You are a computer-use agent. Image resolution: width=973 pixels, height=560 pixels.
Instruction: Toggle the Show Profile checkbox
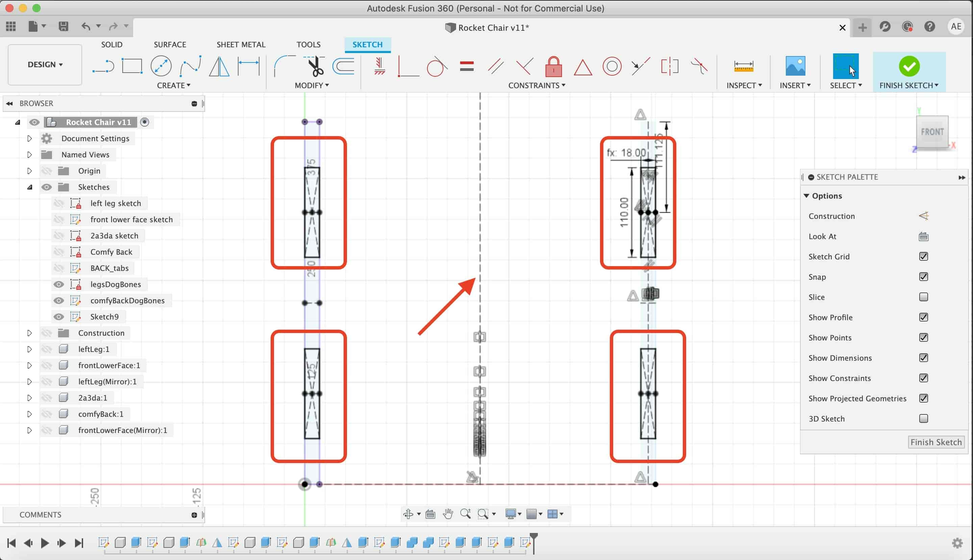tap(923, 317)
